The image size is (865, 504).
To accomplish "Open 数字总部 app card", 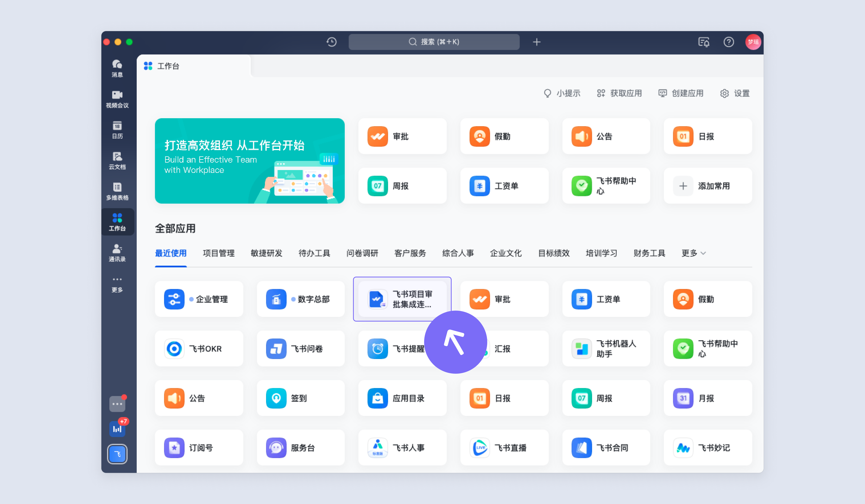I will pyautogui.click(x=301, y=299).
